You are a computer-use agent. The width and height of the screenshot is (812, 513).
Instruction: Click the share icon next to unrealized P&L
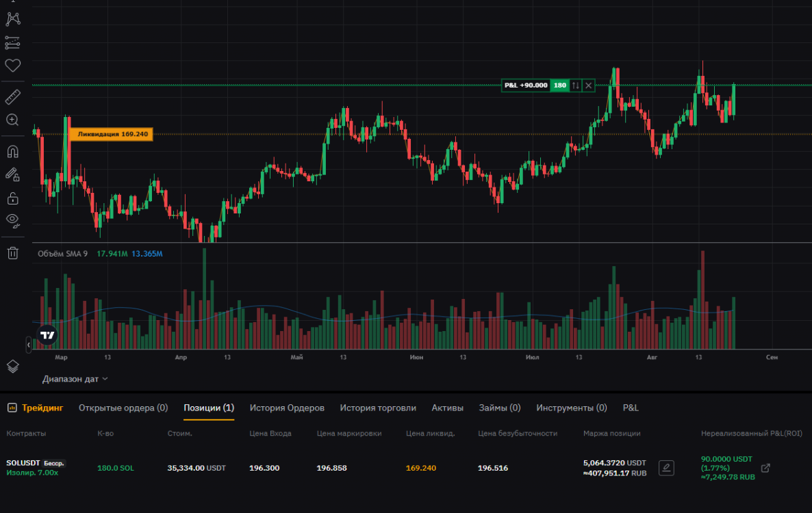(766, 468)
